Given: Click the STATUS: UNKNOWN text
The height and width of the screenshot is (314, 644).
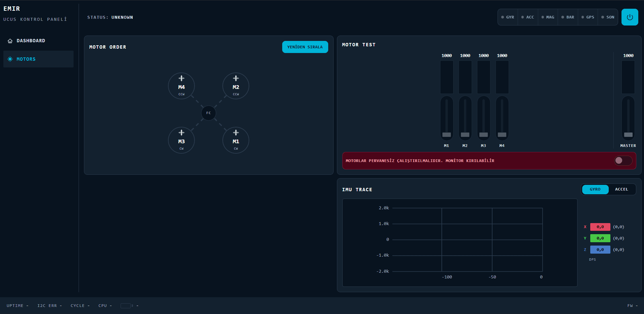Looking at the screenshot, I should click(110, 17).
